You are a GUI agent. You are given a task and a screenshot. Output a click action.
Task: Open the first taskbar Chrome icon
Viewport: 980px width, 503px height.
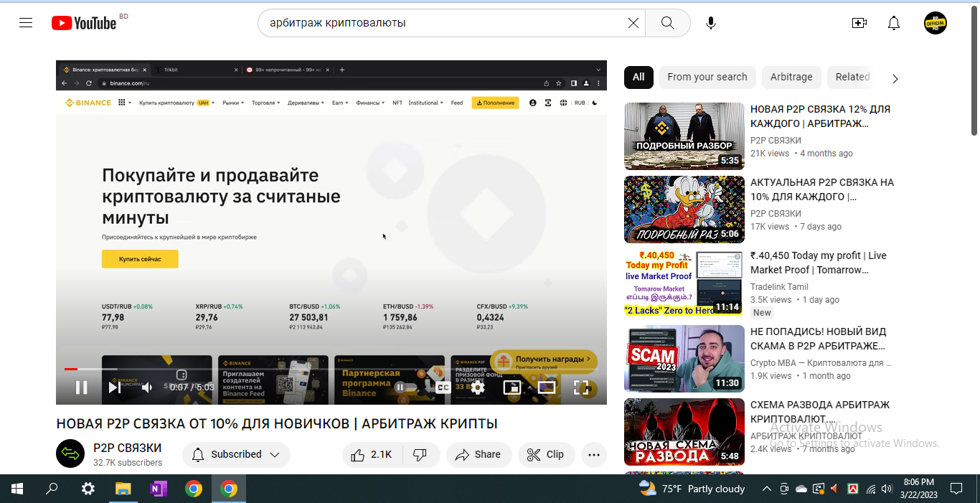click(x=193, y=489)
